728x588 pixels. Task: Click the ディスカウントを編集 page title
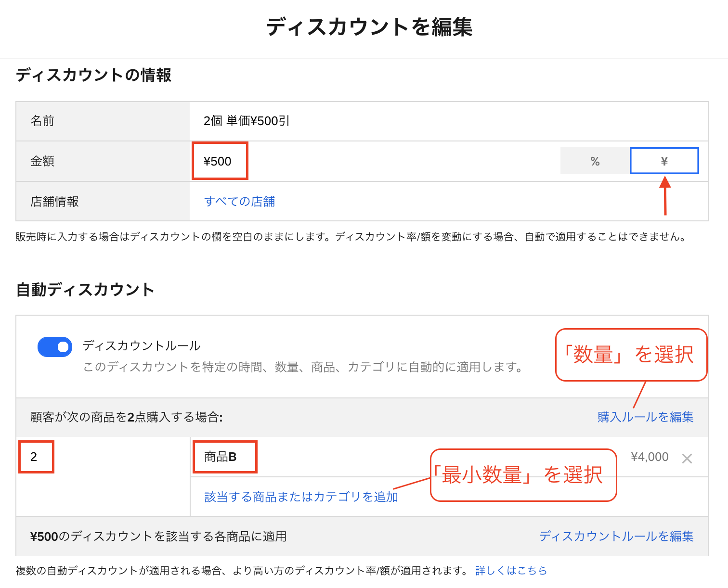click(369, 27)
